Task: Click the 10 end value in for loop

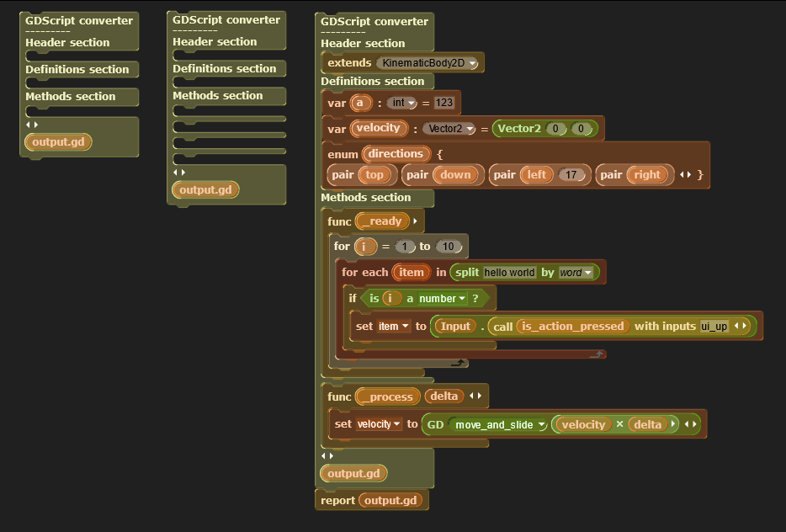Action: tap(449, 247)
